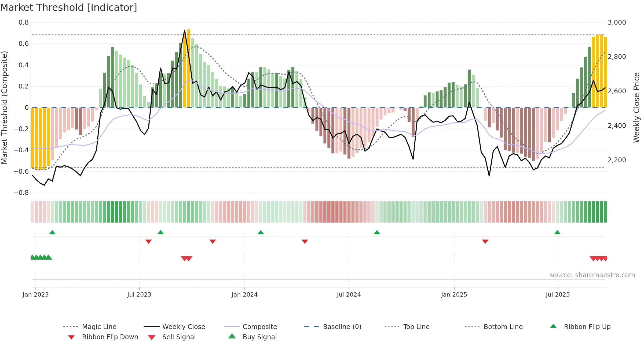Click the 2,600 right-axis tick label
The image size is (644, 362).
[617, 91]
